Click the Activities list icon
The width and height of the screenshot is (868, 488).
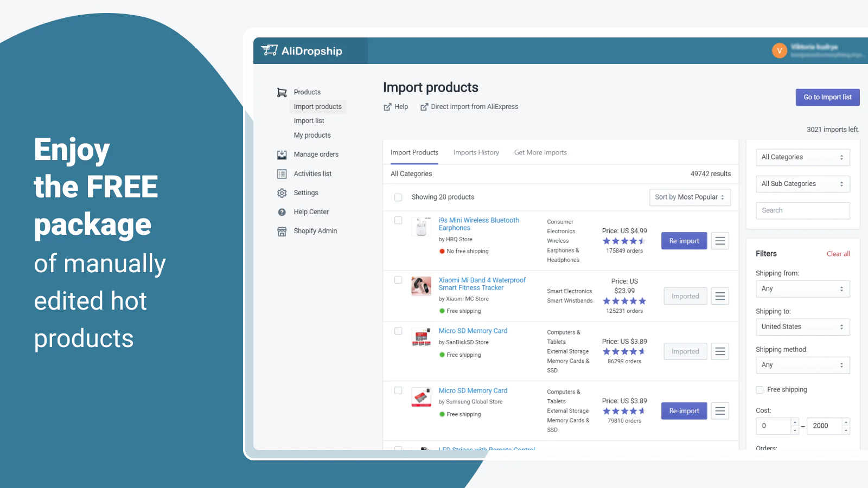coord(282,174)
